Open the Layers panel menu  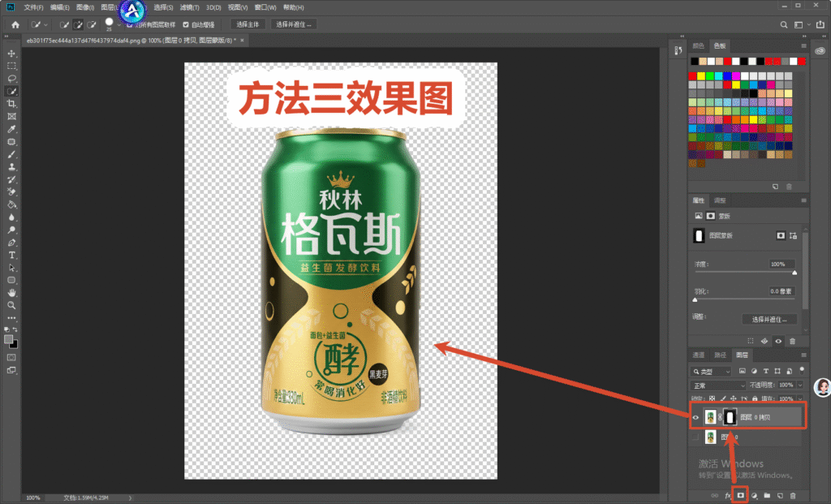[x=803, y=355]
